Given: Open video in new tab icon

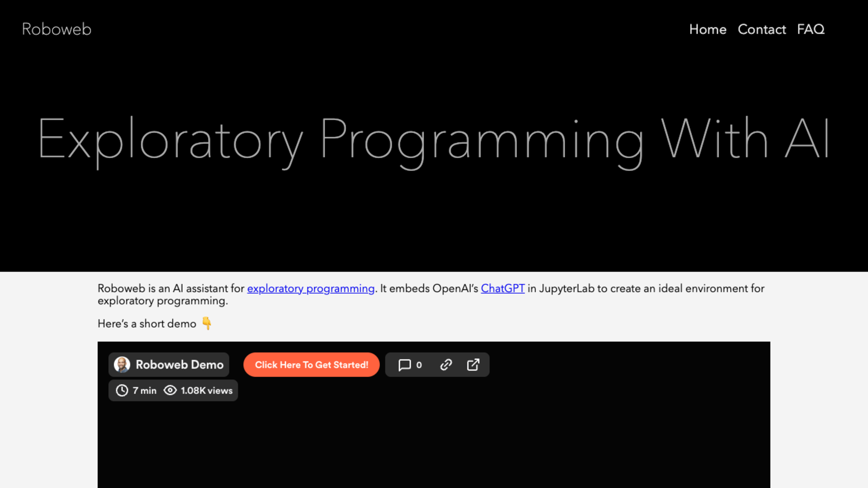Looking at the screenshot, I should click(x=473, y=365).
